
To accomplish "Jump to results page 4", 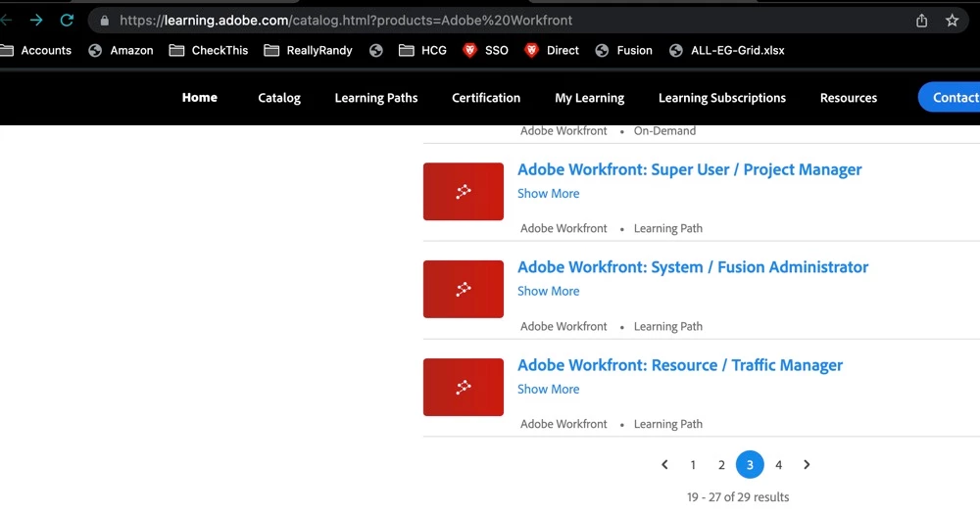I will (779, 465).
